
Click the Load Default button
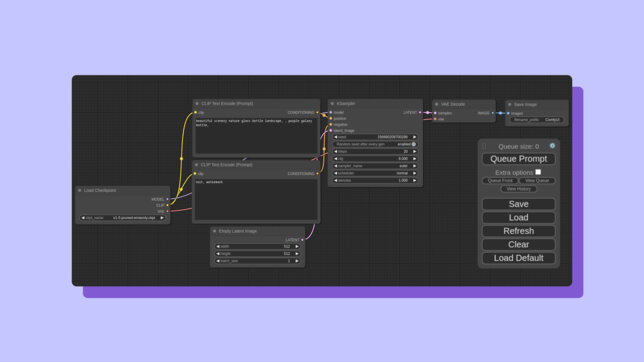(518, 258)
